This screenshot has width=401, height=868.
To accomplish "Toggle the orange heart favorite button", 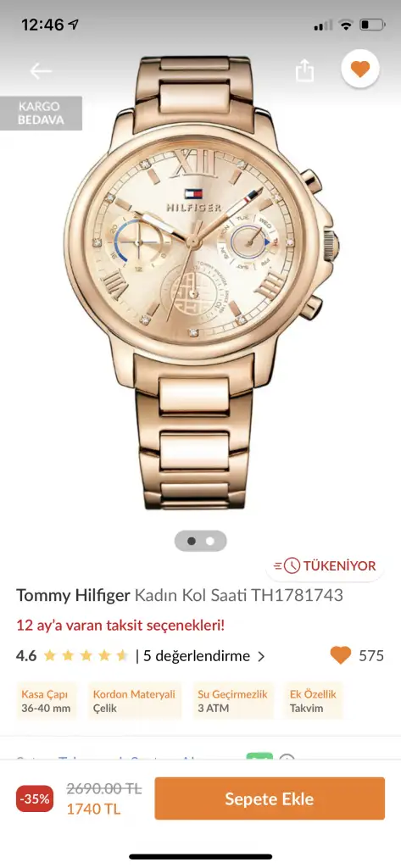I will pos(360,70).
